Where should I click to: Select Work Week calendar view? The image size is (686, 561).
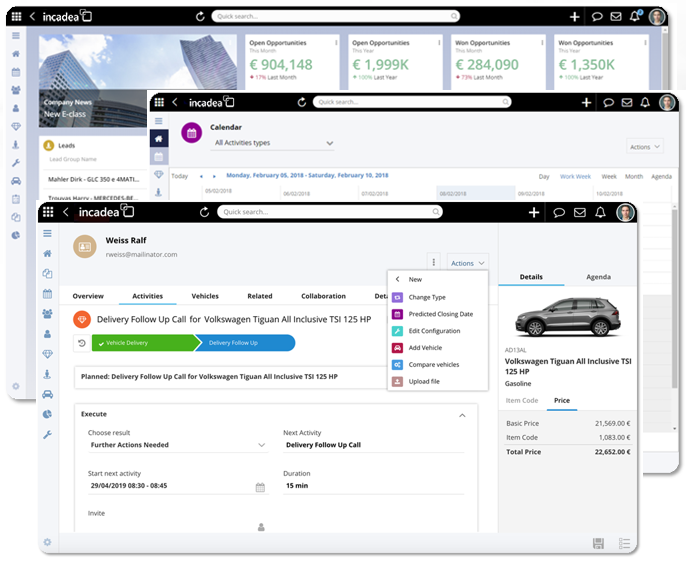[x=574, y=176]
